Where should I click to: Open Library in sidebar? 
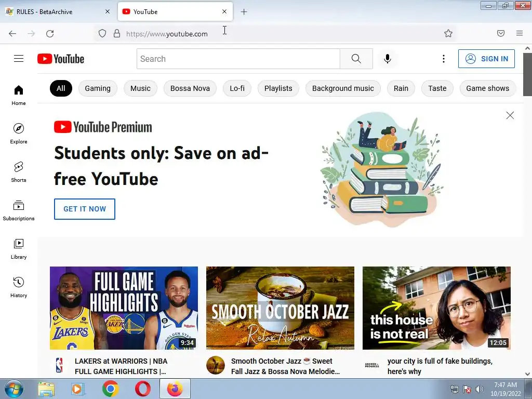coord(19,249)
